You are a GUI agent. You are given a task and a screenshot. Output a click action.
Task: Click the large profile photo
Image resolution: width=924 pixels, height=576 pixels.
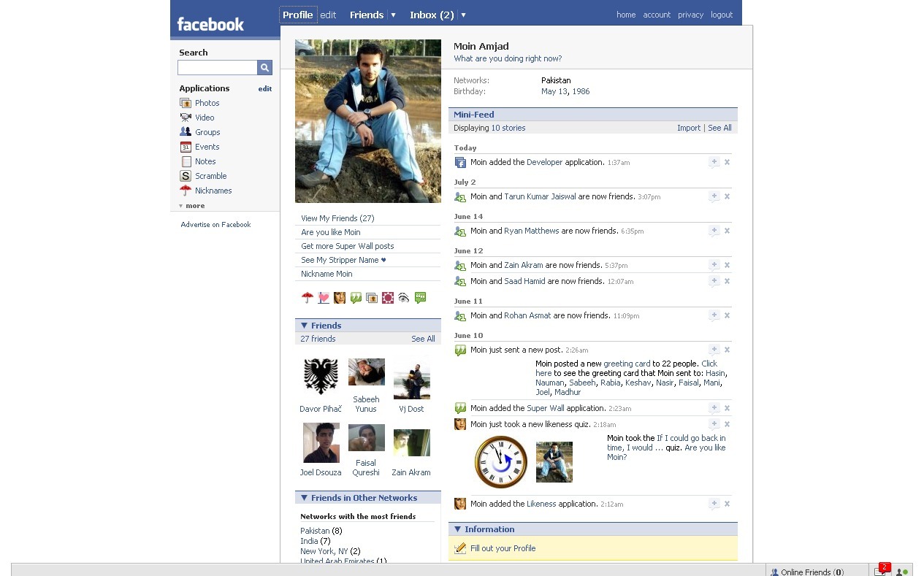tap(368, 121)
